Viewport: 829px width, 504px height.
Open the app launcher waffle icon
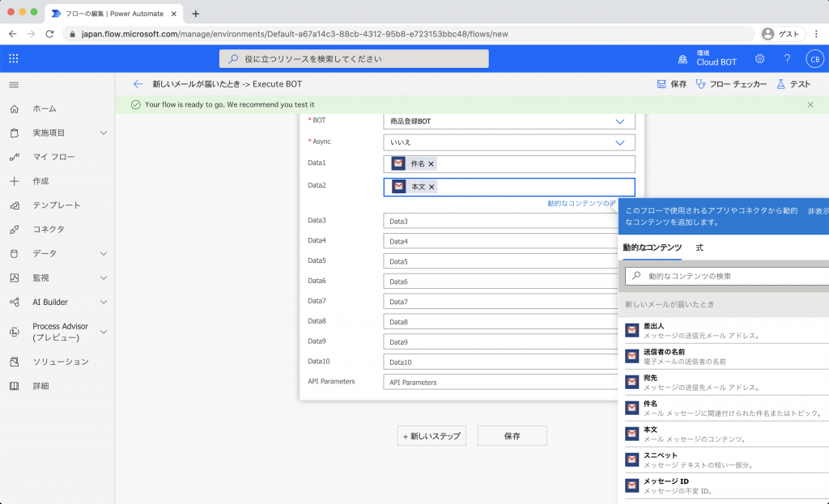click(x=14, y=58)
